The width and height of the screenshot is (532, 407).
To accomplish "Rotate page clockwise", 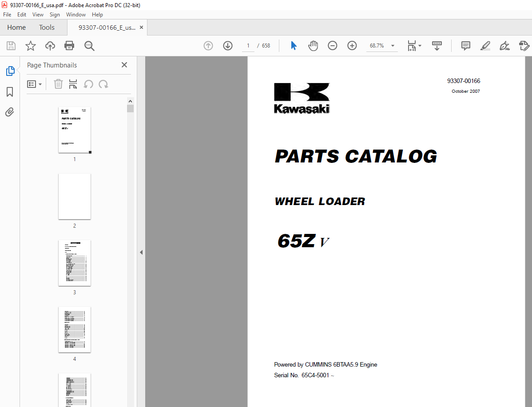I will (x=103, y=84).
